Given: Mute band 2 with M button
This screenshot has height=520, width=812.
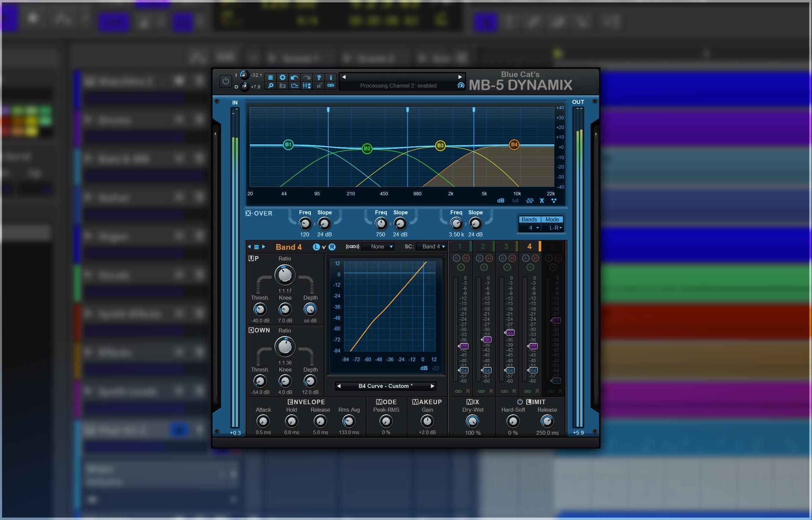Looking at the screenshot, I should pos(489,258).
